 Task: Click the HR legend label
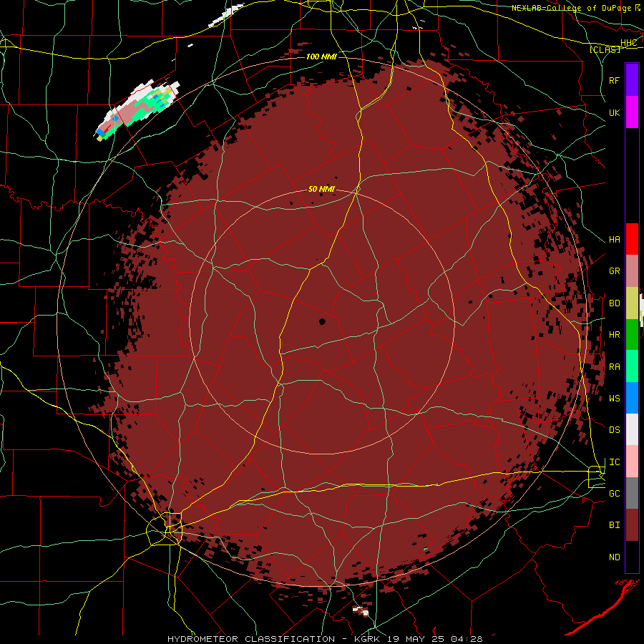coord(614,335)
